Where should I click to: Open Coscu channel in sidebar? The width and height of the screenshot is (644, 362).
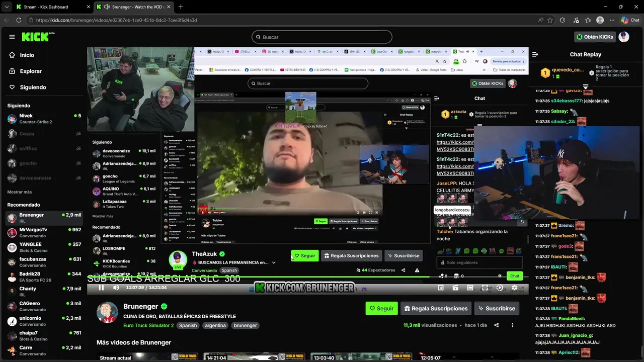coord(44,134)
